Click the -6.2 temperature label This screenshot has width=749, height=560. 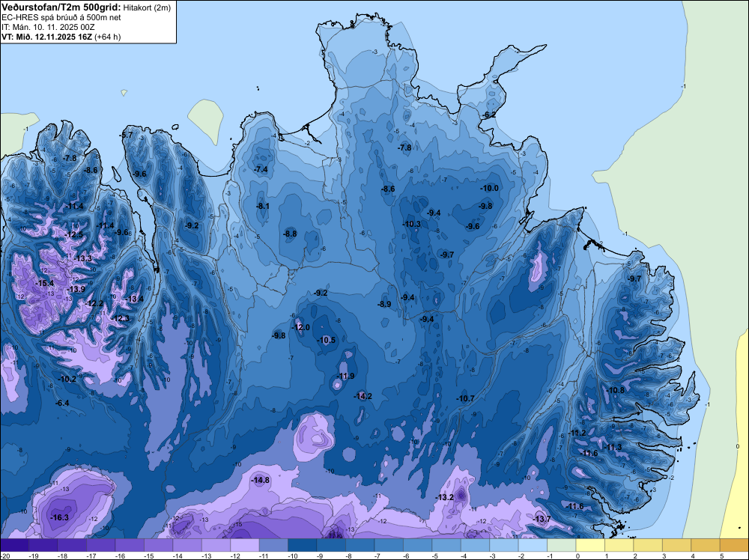click(x=489, y=115)
